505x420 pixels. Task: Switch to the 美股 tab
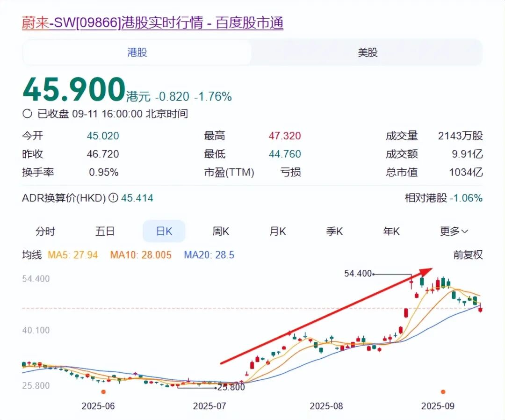[x=368, y=52]
